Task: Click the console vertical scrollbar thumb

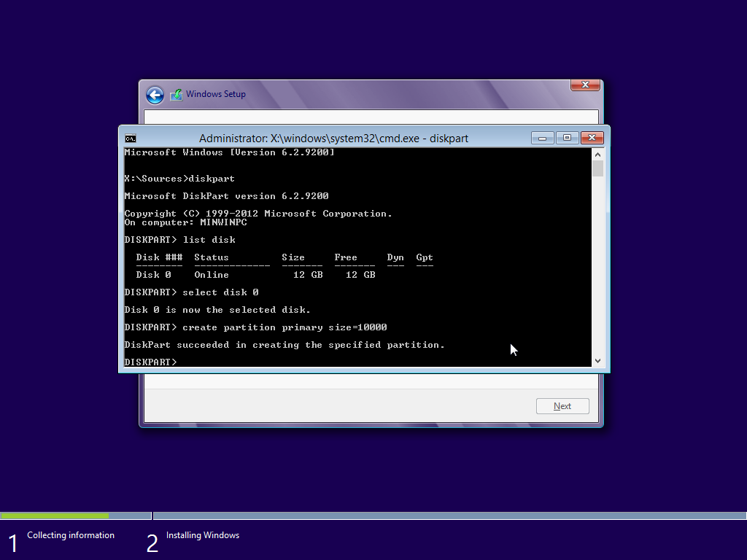Action: pyautogui.click(x=597, y=168)
